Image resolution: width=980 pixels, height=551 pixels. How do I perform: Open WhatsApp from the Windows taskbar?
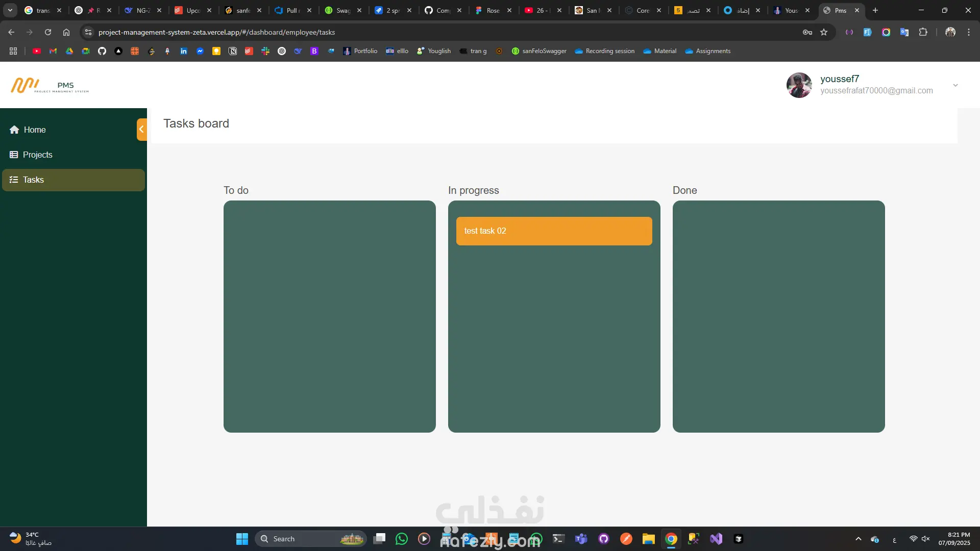click(402, 539)
